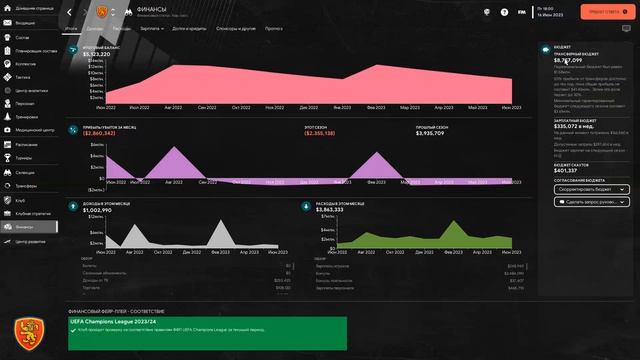Open Scouting (Селекция) binoculars sidebar icon

7,173
